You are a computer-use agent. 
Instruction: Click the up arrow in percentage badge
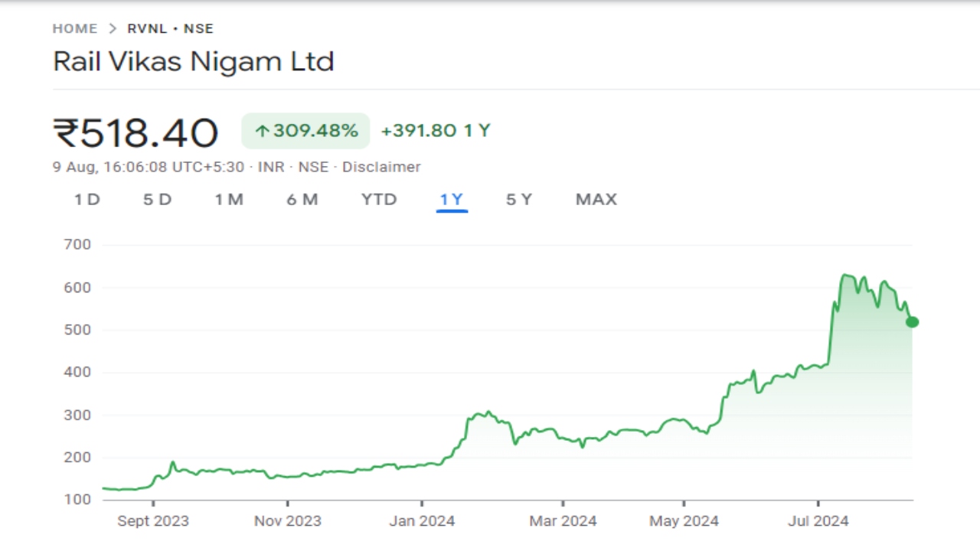pos(262,132)
